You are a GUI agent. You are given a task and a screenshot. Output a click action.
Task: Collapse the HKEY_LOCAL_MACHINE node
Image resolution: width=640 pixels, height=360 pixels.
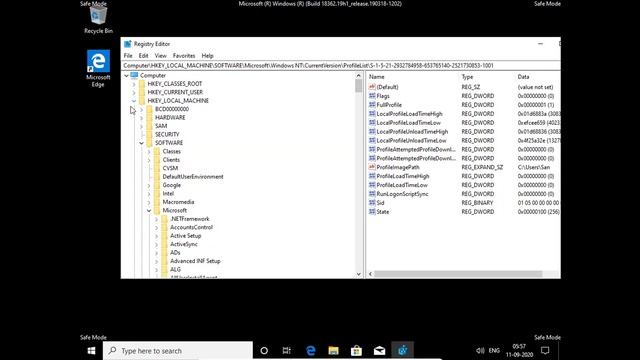tap(134, 101)
